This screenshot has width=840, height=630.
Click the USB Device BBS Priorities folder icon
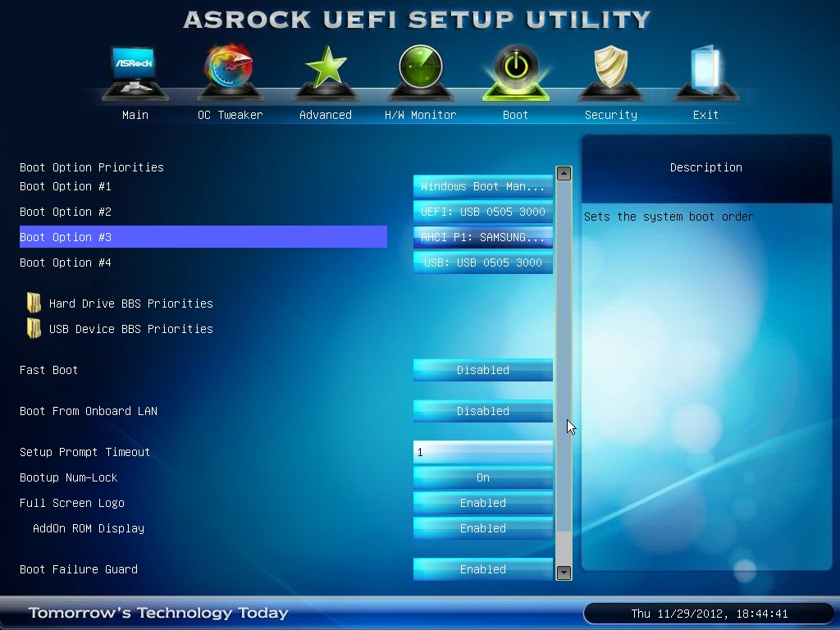click(x=34, y=328)
